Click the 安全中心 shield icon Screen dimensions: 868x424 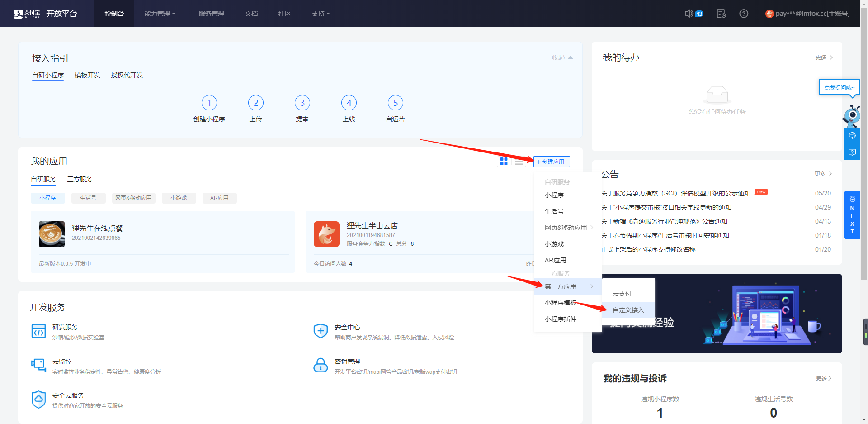[321, 331]
